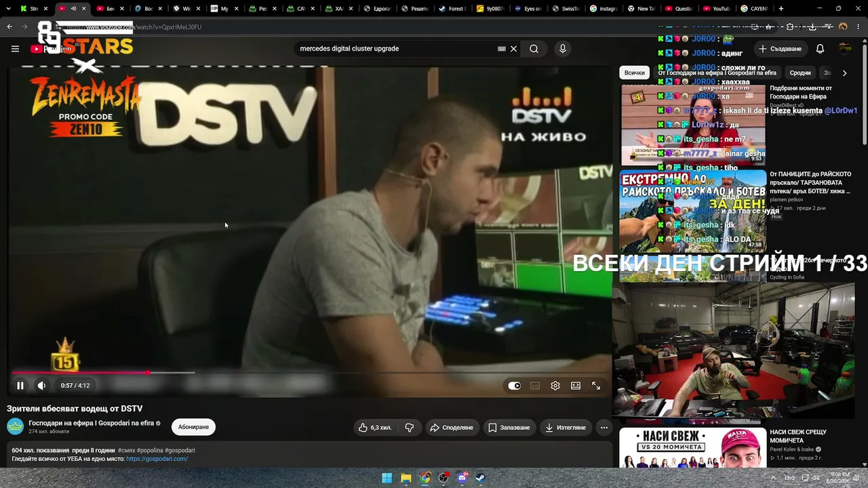Switch to the SwissTr browser tab
The height and width of the screenshot is (488, 868).
(x=566, y=9)
